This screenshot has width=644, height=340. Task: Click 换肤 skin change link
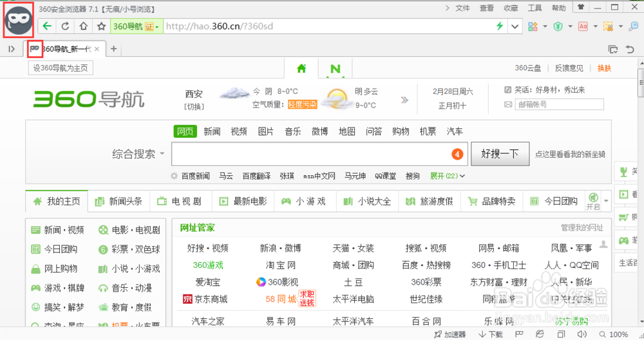pos(604,68)
